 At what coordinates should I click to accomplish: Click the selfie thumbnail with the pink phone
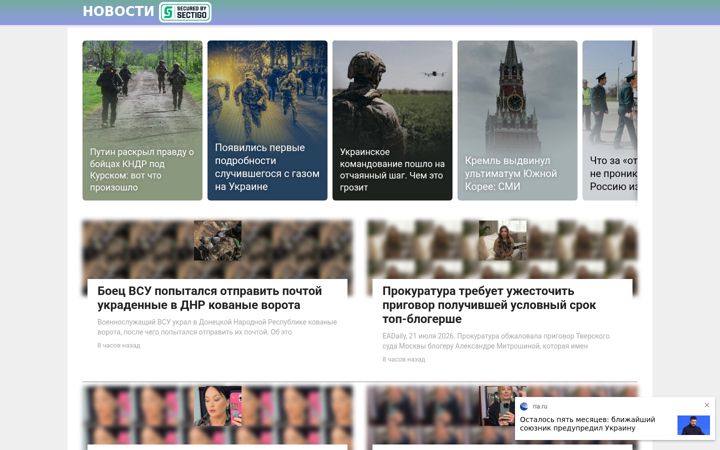point(218,406)
